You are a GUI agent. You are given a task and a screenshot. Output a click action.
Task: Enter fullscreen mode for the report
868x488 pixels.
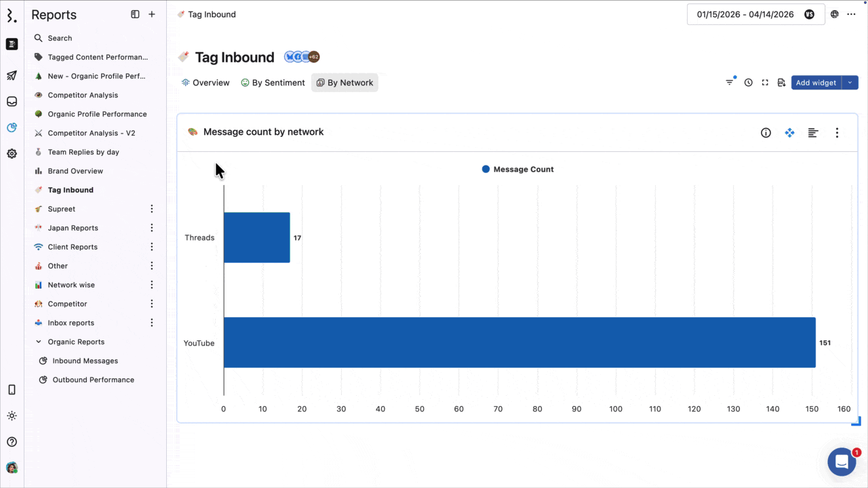point(765,83)
